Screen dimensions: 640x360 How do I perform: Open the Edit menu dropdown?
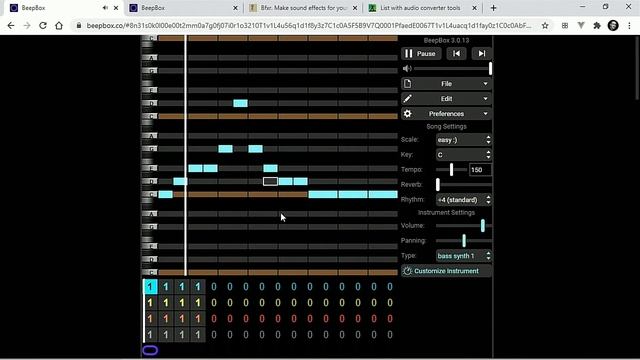pos(446,99)
